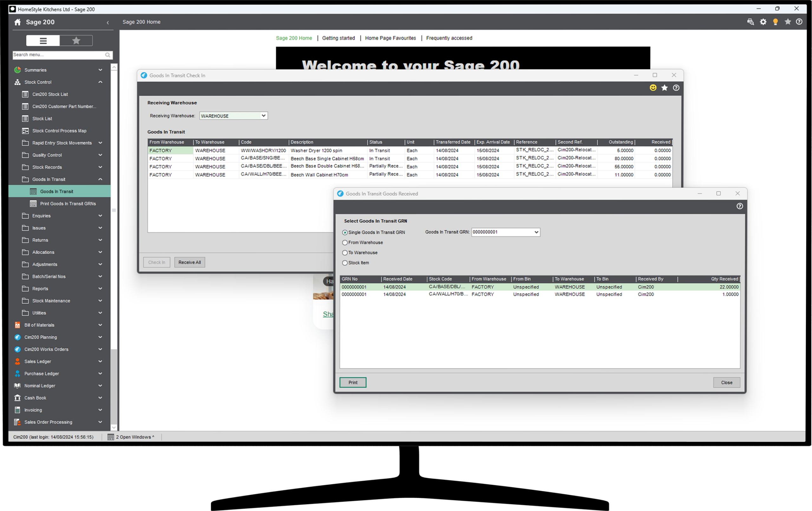Select the From Warehouse radio button

click(345, 243)
